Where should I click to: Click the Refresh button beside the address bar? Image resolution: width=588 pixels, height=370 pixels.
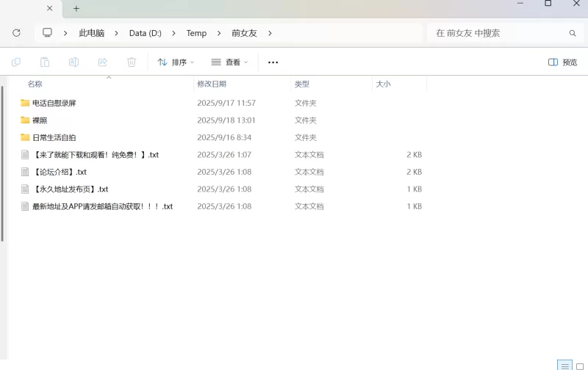16,33
